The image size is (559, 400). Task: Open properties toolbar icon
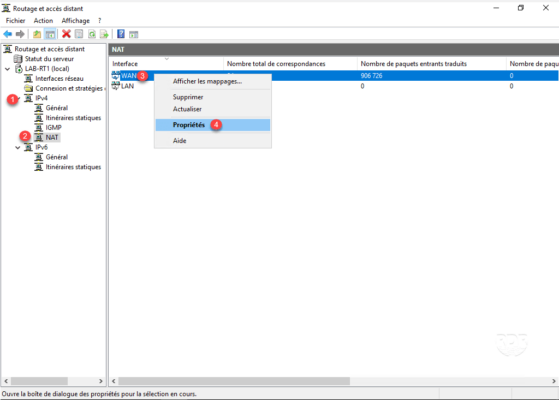pos(79,34)
